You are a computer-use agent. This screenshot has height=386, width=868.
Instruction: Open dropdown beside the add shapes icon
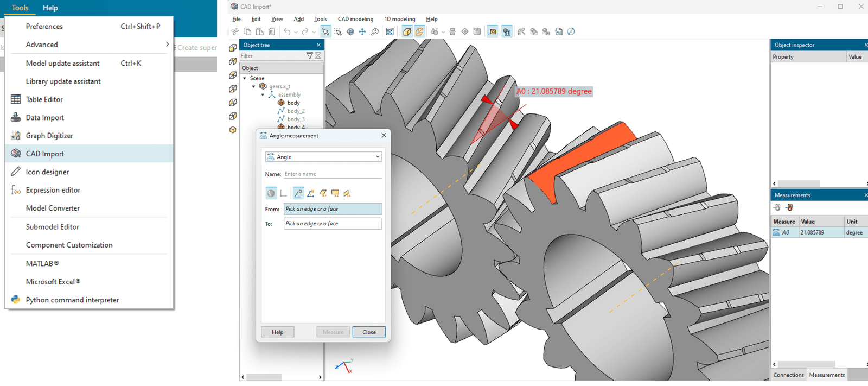[443, 32]
